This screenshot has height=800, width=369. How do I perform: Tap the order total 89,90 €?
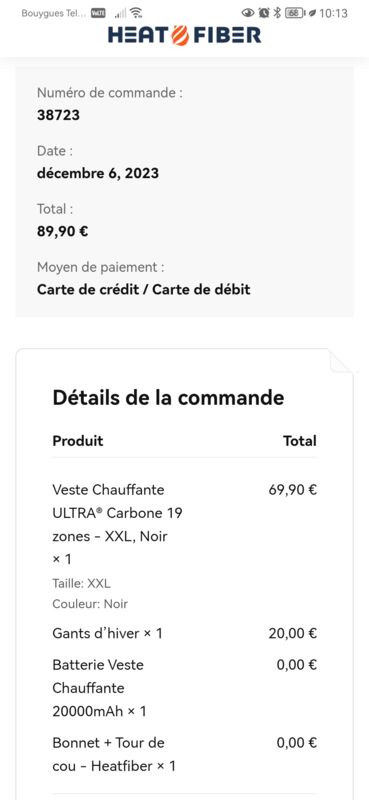62,232
